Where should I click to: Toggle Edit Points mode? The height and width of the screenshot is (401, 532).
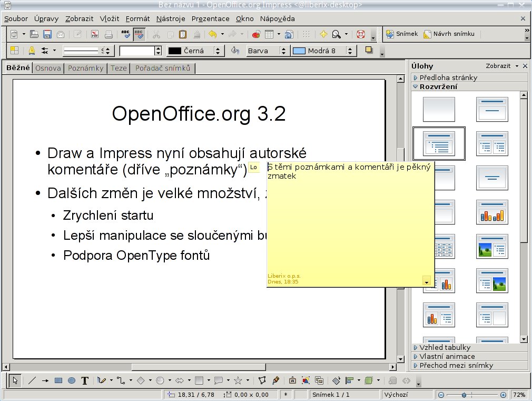tap(262, 380)
